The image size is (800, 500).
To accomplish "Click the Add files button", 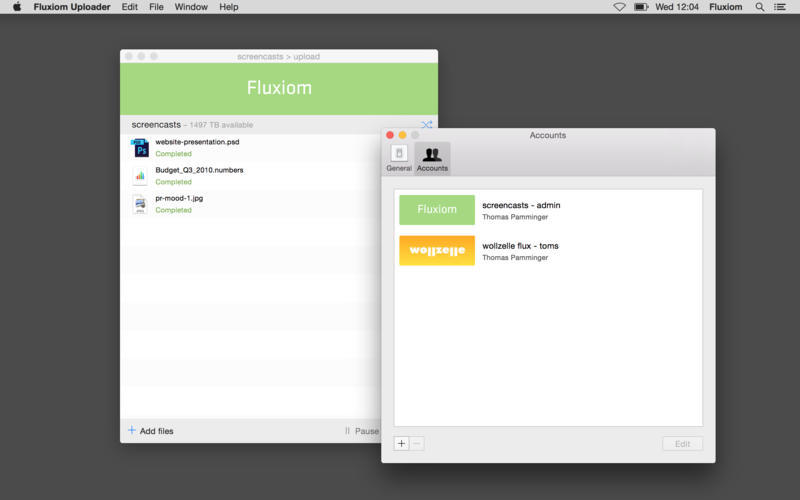I will (x=151, y=431).
